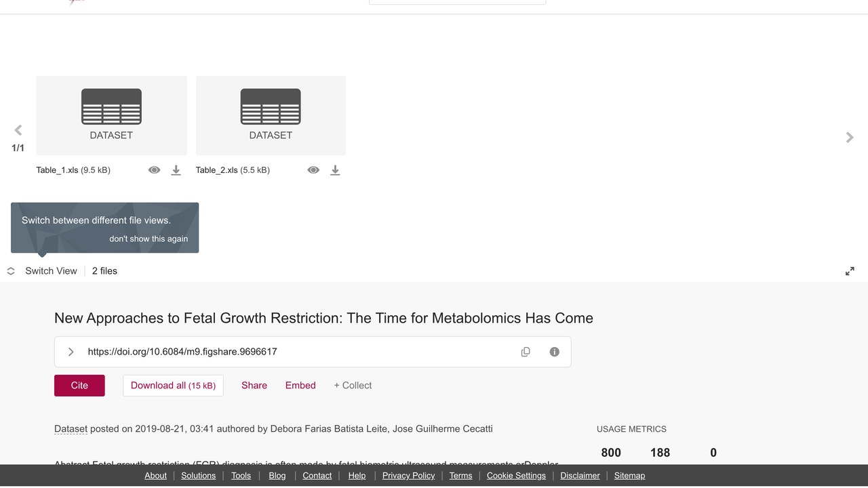This screenshot has width=868, height=488.
Task: Open the Table_1 dataset thumbnail
Action: pos(111,115)
